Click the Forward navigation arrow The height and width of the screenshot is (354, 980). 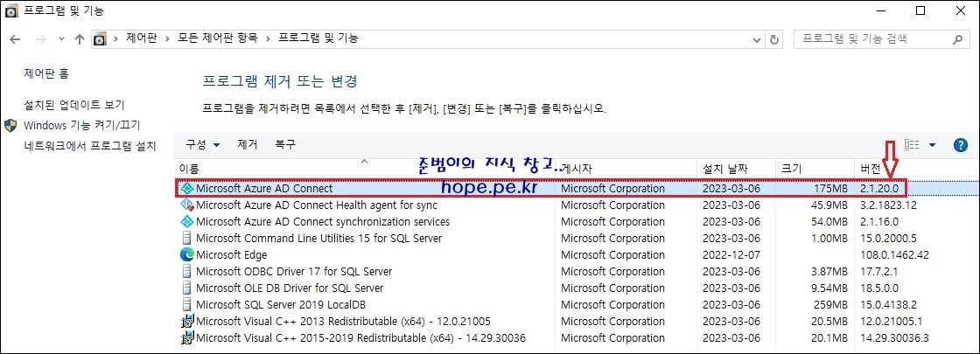click(40, 38)
